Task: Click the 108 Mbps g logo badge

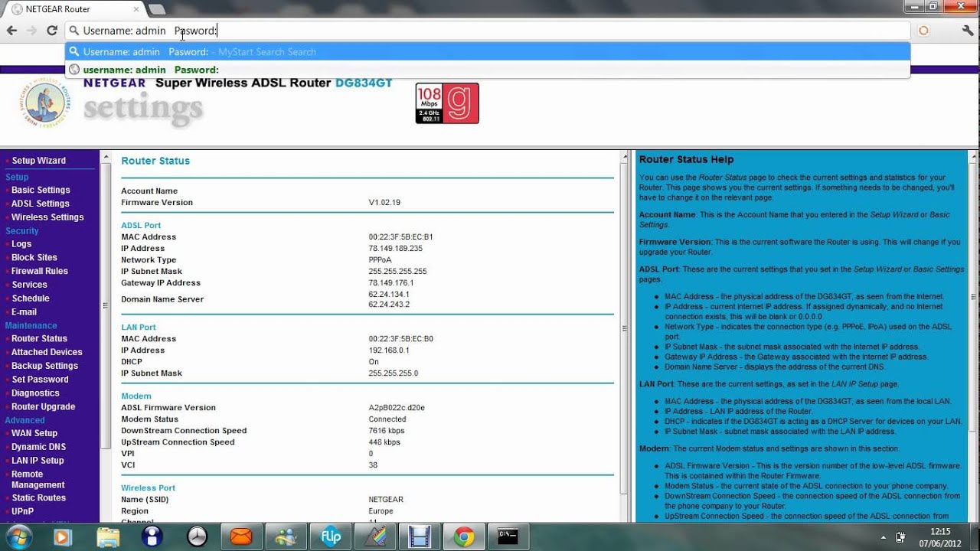Action: point(447,103)
